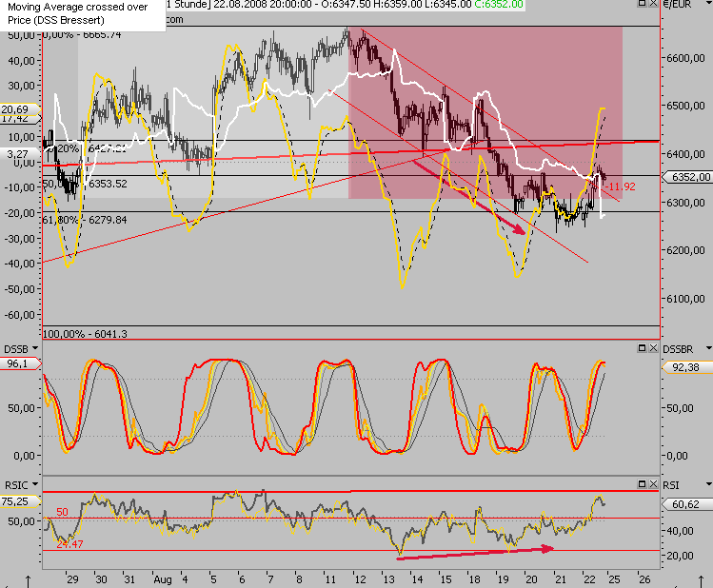Viewport: 713px width, 588px height.
Task: Select the DSSBR value marker 92,38
Action: 687,365
